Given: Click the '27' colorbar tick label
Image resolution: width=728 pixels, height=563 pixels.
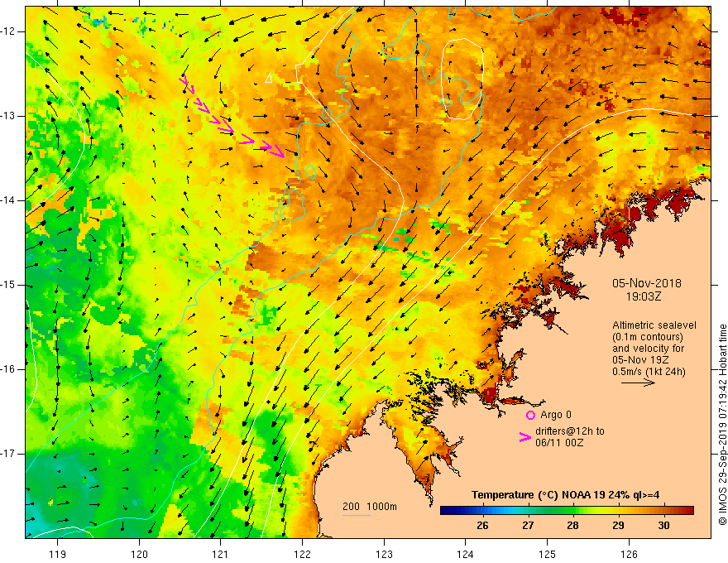Looking at the screenshot, I should (528, 526).
